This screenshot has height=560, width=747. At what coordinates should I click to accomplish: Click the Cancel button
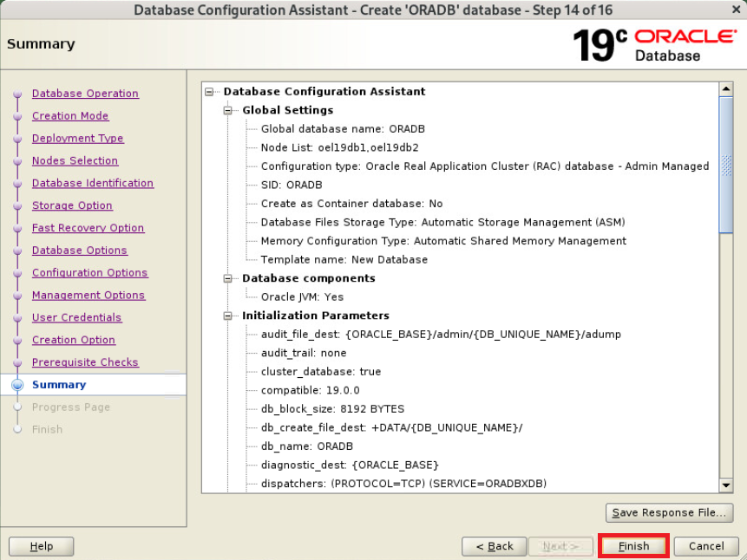[706, 546]
